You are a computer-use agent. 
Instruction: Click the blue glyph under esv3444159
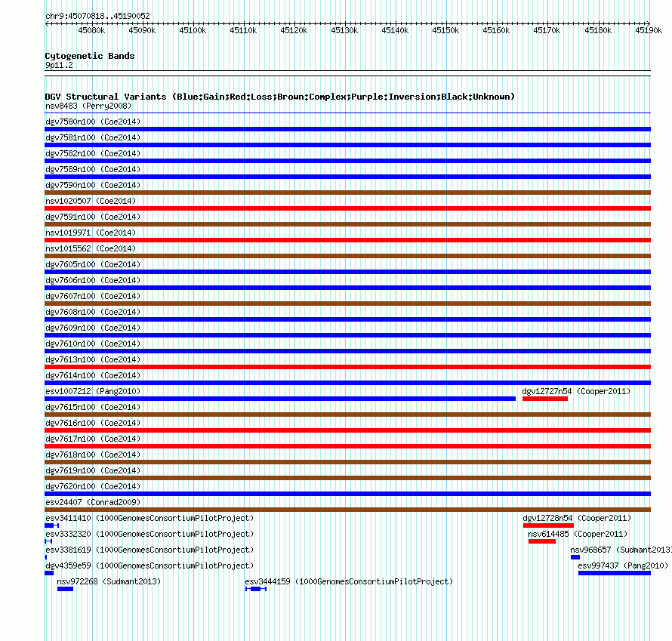coord(256,589)
